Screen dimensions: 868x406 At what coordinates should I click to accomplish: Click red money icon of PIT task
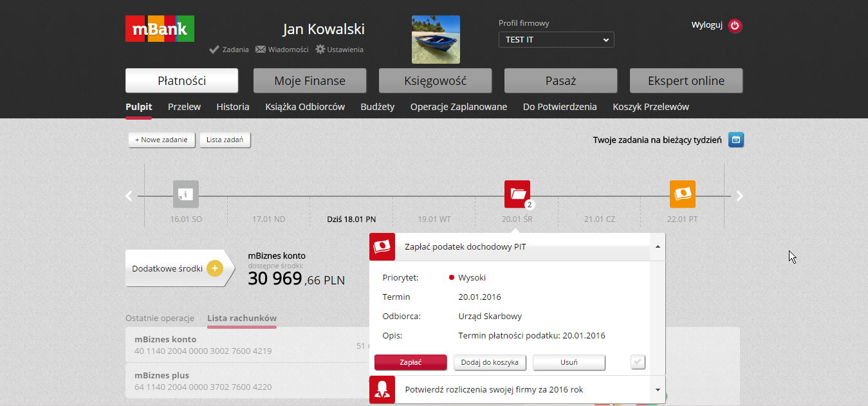[x=382, y=246]
